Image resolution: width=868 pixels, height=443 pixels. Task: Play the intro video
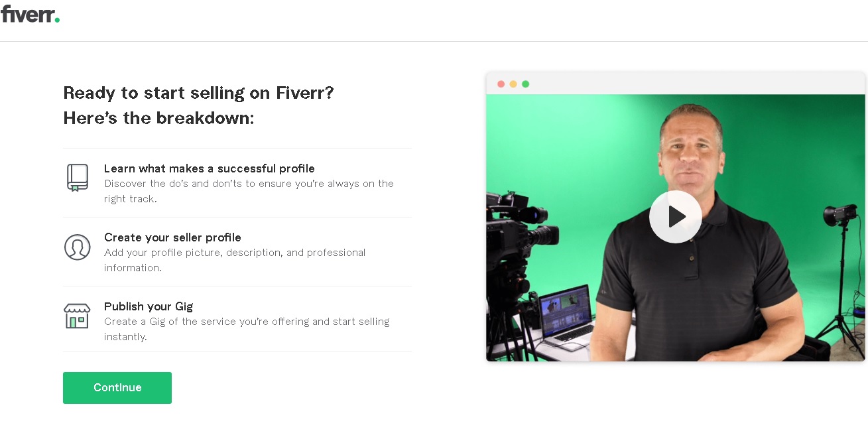pos(675,217)
